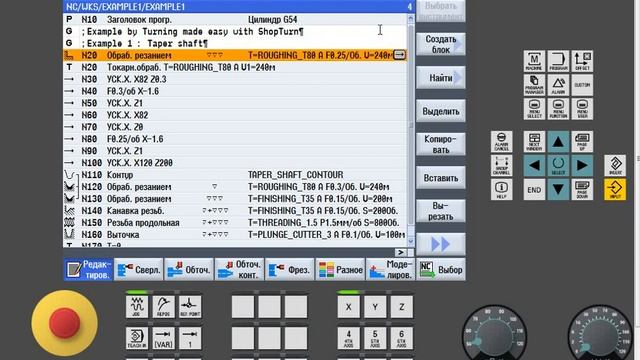Click the cursor left arrow key

[534, 166]
